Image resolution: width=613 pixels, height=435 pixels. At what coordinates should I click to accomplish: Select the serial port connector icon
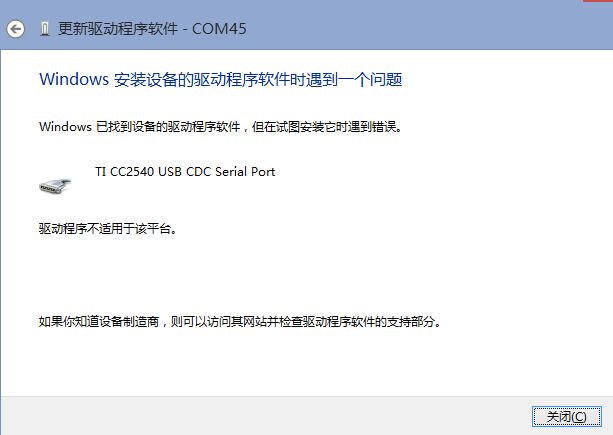(55, 185)
